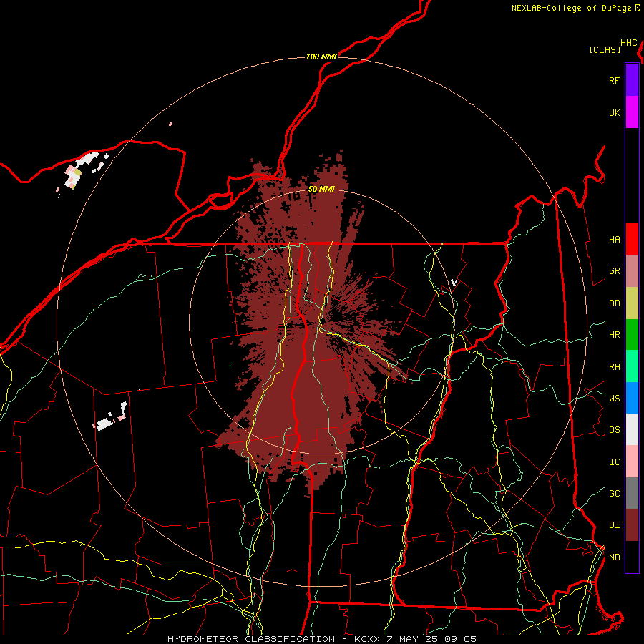Screen dimensions: 644x644
Task: Click the DS white legend swatch
Action: 632,429
